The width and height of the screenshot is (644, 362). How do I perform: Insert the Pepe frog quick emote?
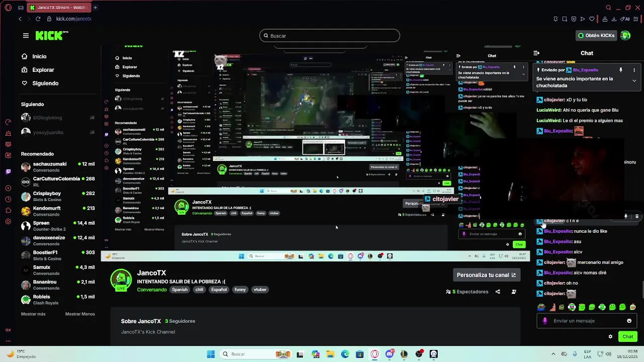coord(541,307)
